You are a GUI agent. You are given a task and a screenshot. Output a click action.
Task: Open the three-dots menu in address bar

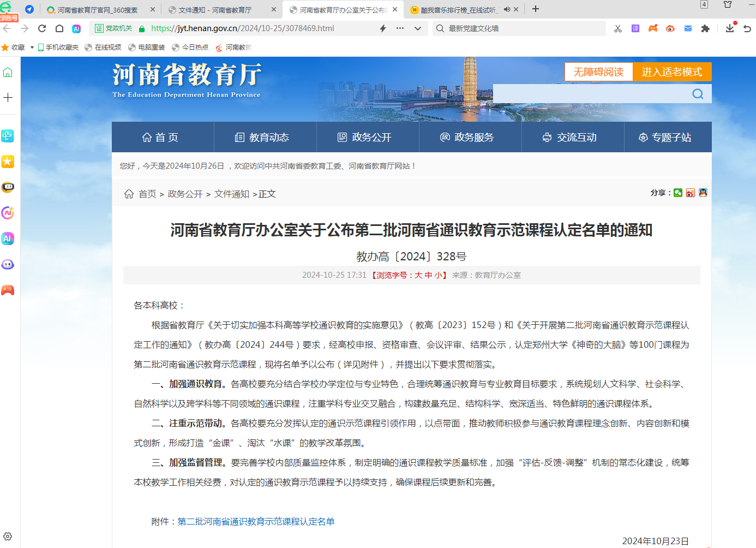400,28
